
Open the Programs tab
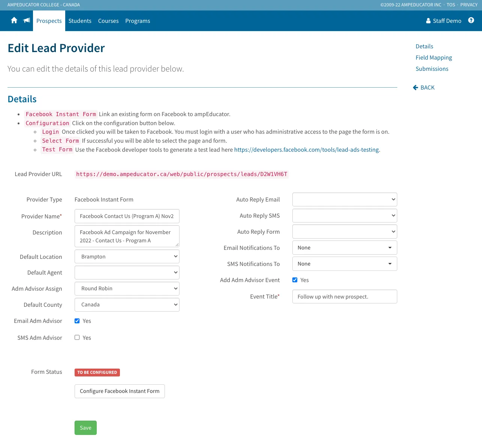pos(138,21)
